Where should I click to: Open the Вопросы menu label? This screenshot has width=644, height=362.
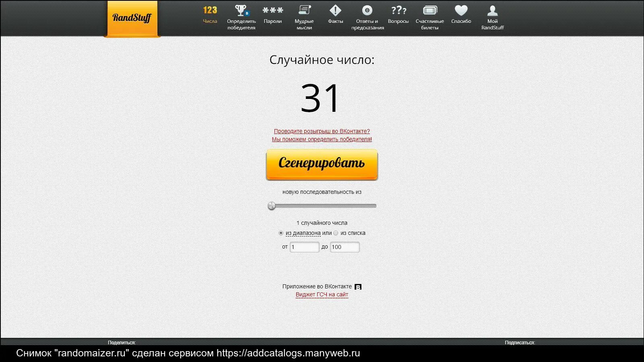tap(398, 21)
